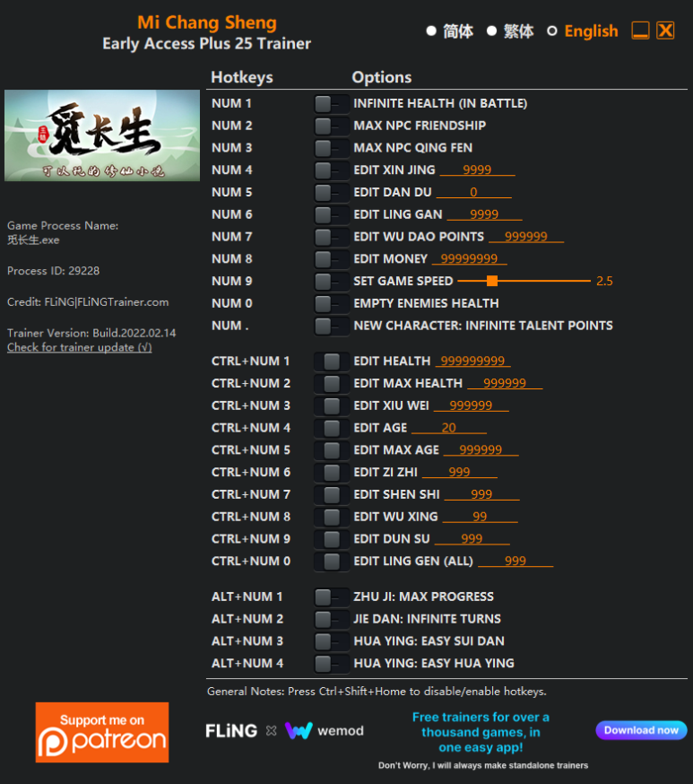Toggle the Set Game Speed switch
The width and height of the screenshot is (693, 784).
pyautogui.click(x=332, y=282)
